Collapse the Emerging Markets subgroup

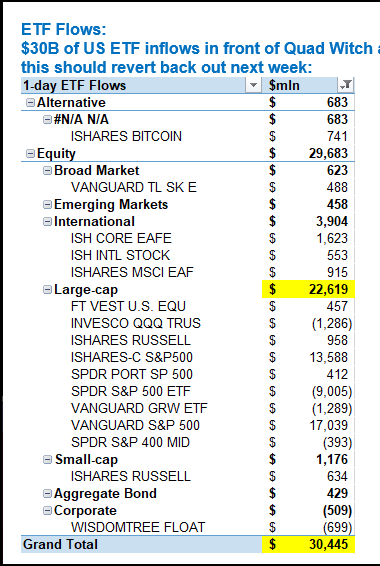[47, 204]
